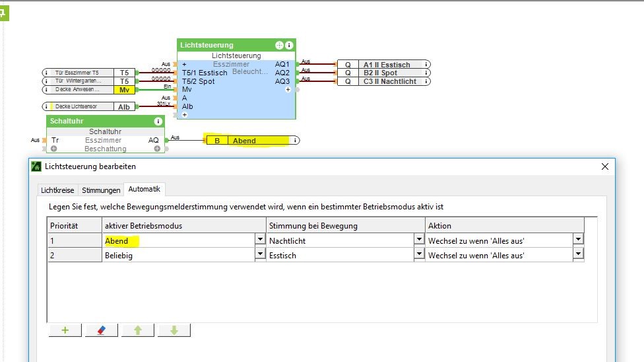Click the Lichtsteuerung block title bar
644x362 pixels.
236,45
